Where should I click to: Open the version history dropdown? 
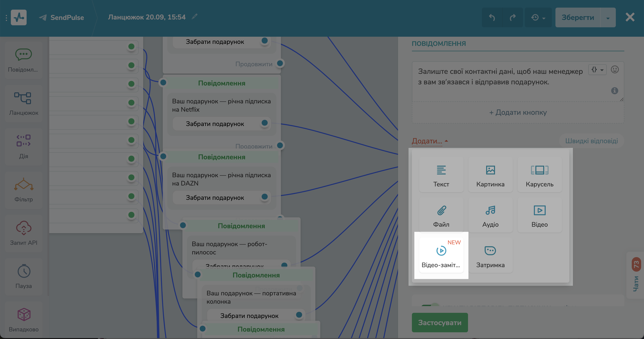[x=538, y=17]
